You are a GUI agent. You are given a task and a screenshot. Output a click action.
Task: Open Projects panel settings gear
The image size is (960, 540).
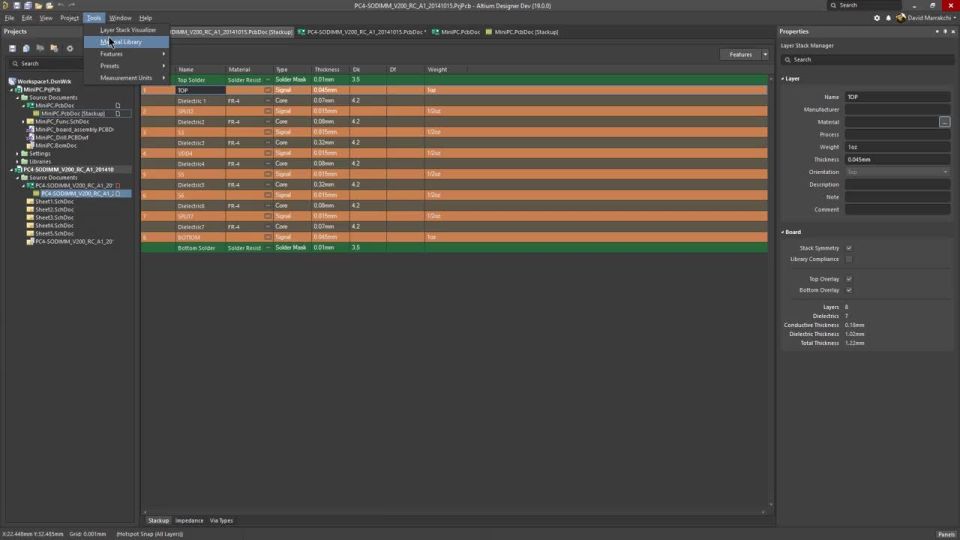[x=70, y=48]
